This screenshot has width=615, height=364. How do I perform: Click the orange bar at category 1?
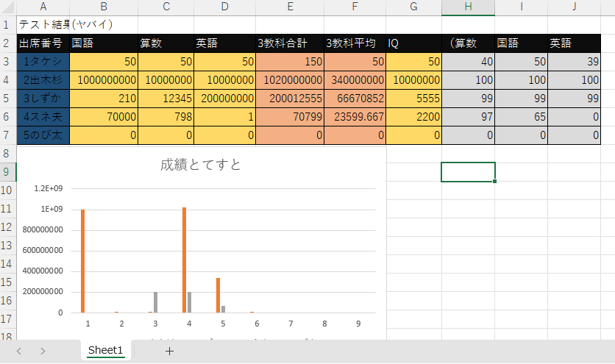pos(82,261)
